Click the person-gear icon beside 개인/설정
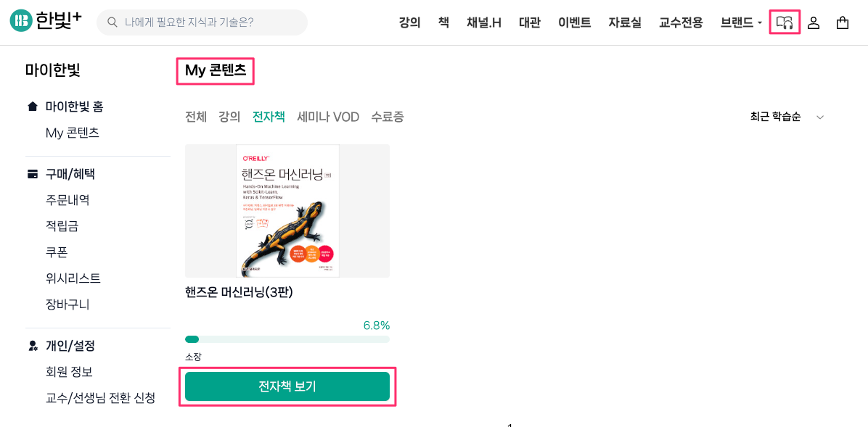Viewport: 868px width, 427px height. point(32,346)
